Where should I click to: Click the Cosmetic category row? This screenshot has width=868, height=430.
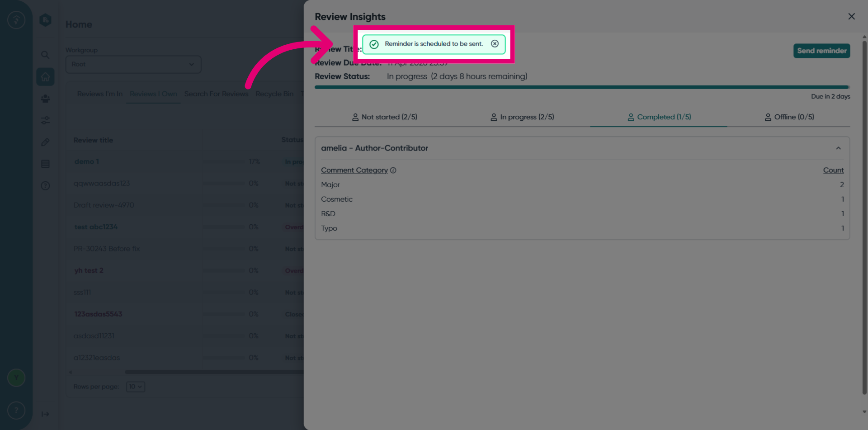[582, 199]
